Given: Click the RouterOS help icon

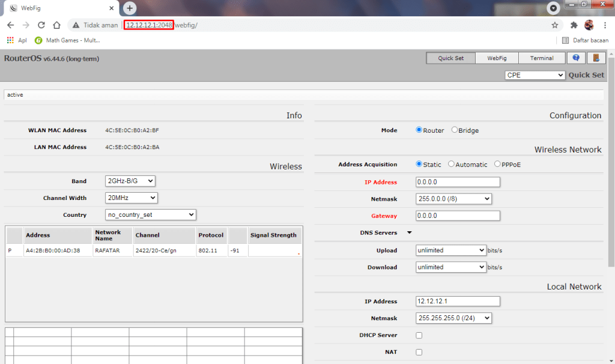Looking at the screenshot, I should coord(576,58).
